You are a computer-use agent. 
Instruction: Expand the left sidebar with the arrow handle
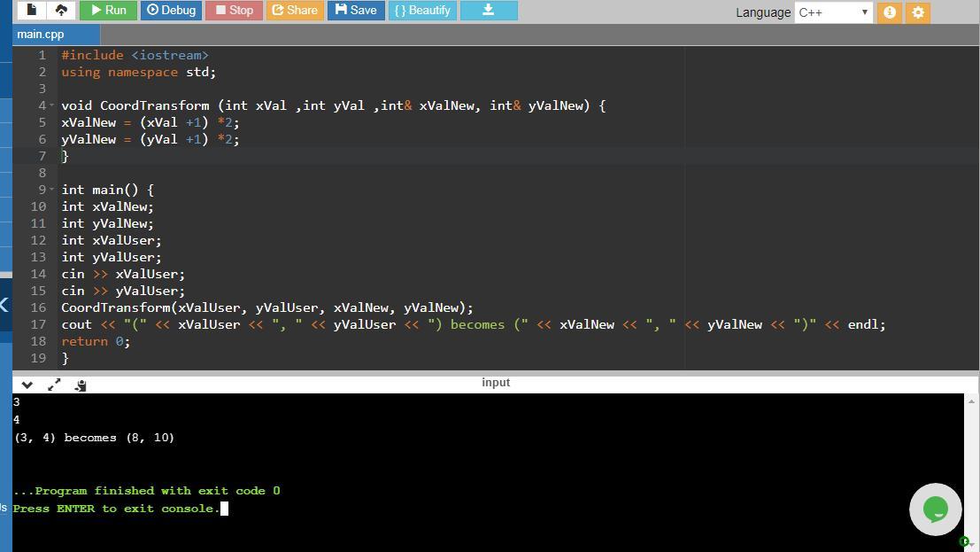pos(4,306)
